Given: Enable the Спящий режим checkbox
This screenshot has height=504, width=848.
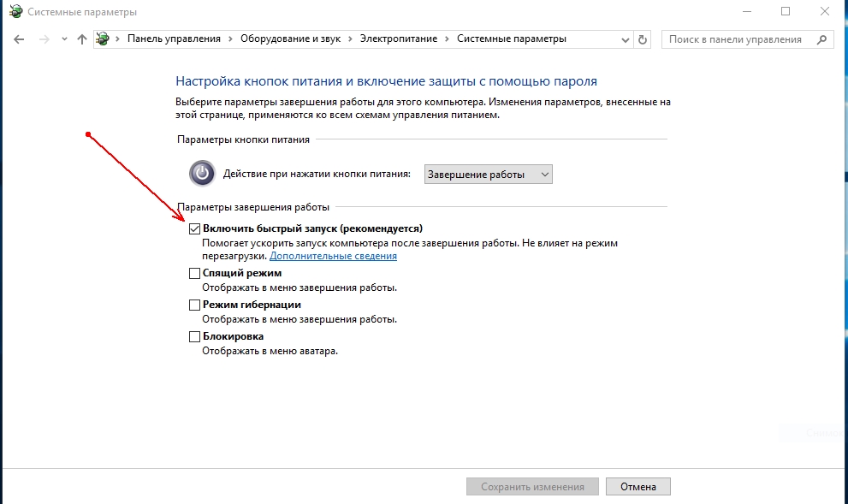Looking at the screenshot, I should coord(194,274).
